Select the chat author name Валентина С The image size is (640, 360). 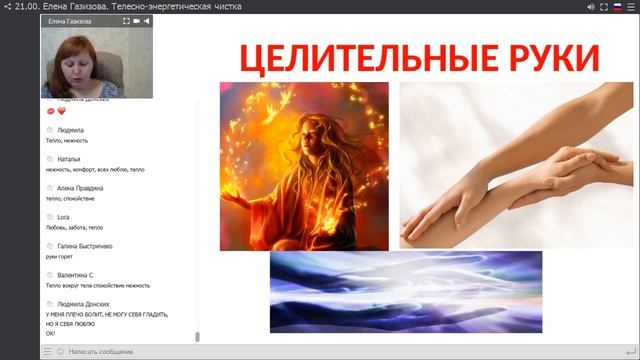point(75,275)
